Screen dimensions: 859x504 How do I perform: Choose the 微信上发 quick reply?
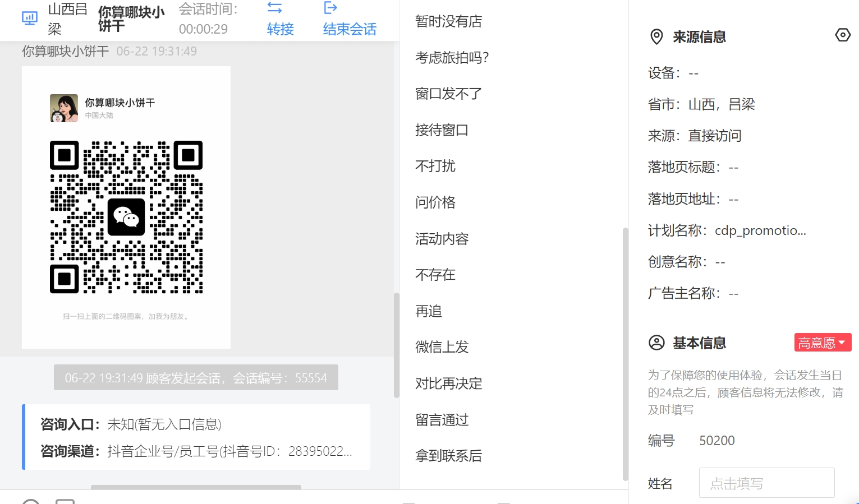click(x=442, y=347)
